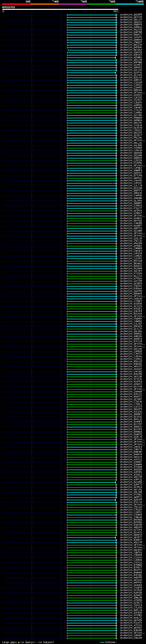The width and height of the screenshot is (146, 644).
Task: Click alignment bar for UniRef100_B6TQC6
Action: coord(92,50)
